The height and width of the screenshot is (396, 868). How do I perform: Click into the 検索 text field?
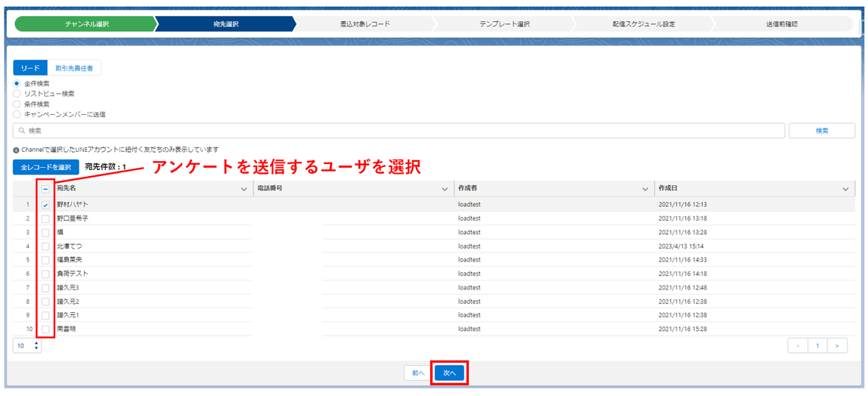click(398, 131)
